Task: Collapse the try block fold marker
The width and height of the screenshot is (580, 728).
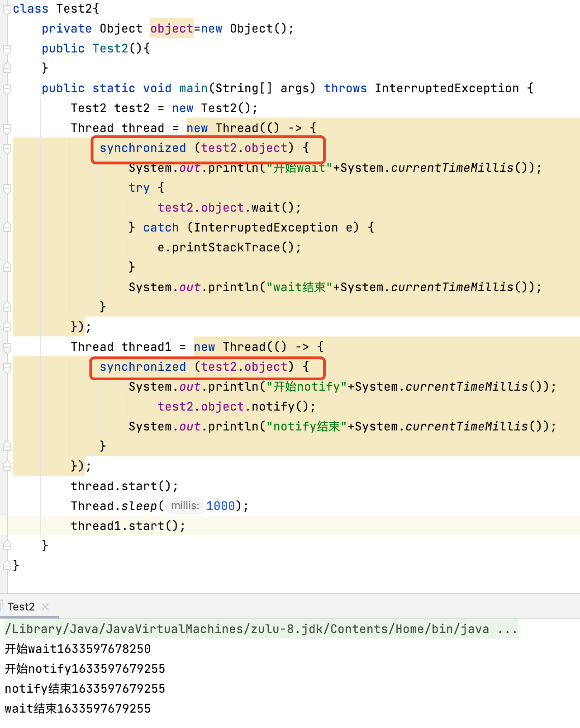Action: 7,189
